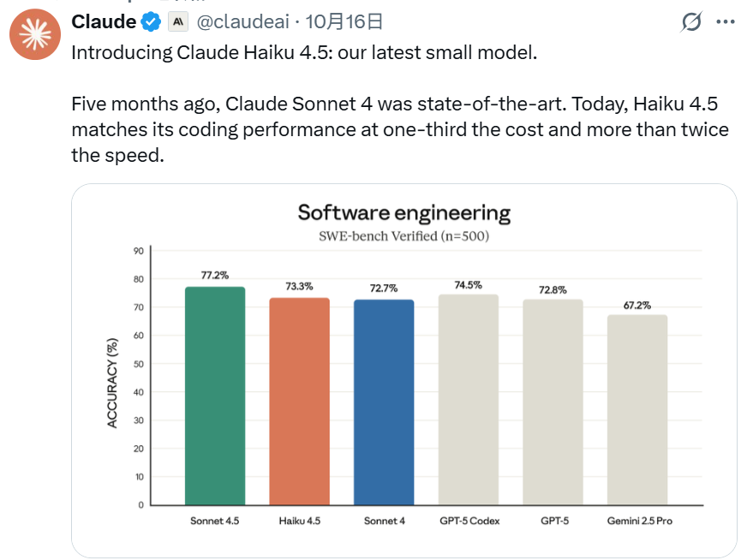Click the blue Sonnet 4 bar

383,402
